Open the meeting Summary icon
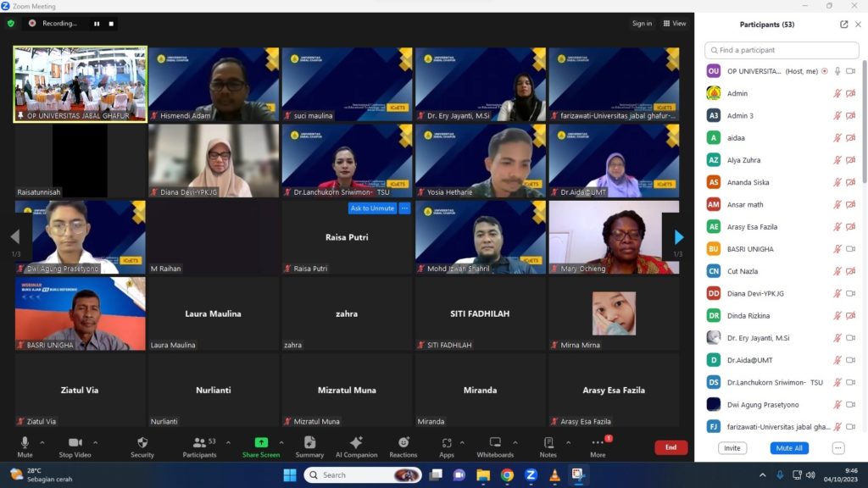Viewport: 868px width, 488px height. point(309,442)
